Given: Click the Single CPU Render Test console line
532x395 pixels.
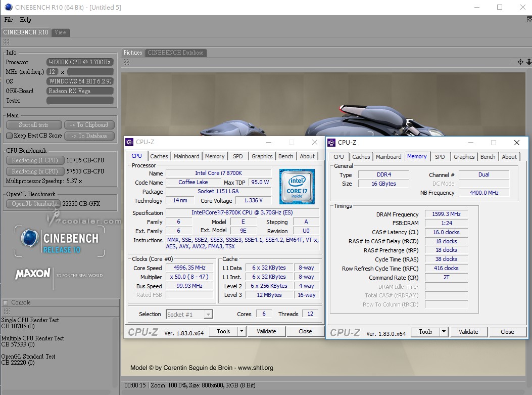Looking at the screenshot, I should tap(30, 320).
